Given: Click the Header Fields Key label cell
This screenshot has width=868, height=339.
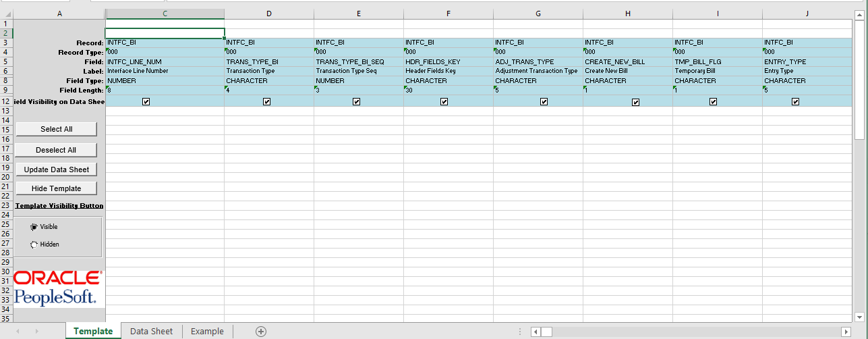Looking at the screenshot, I should click(449, 71).
